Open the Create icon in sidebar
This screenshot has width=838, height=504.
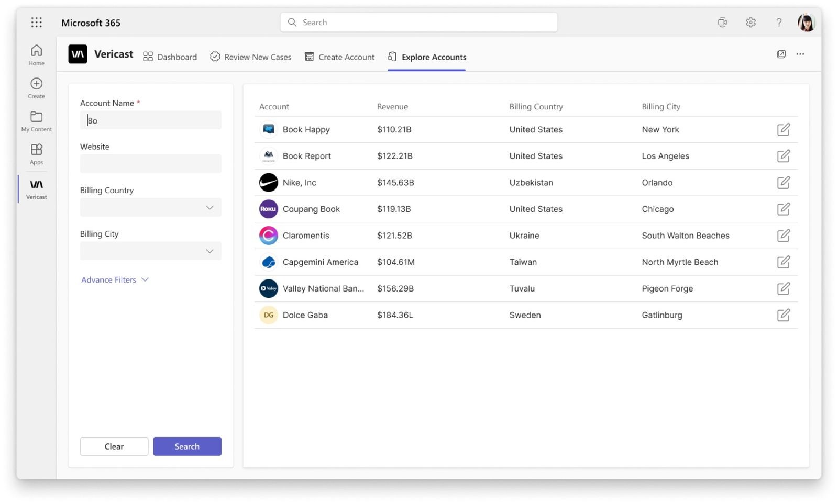[x=36, y=83]
